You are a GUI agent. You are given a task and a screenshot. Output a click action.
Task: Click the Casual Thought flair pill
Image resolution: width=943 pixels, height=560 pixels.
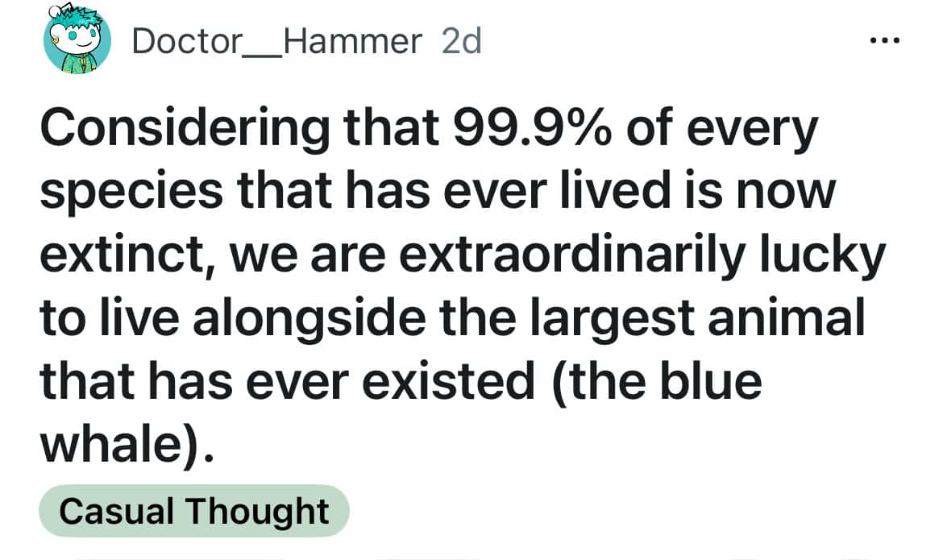tap(193, 510)
